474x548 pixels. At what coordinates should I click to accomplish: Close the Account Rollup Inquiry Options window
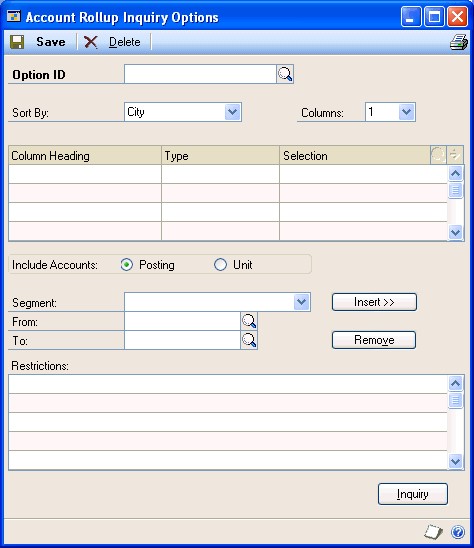click(x=458, y=17)
